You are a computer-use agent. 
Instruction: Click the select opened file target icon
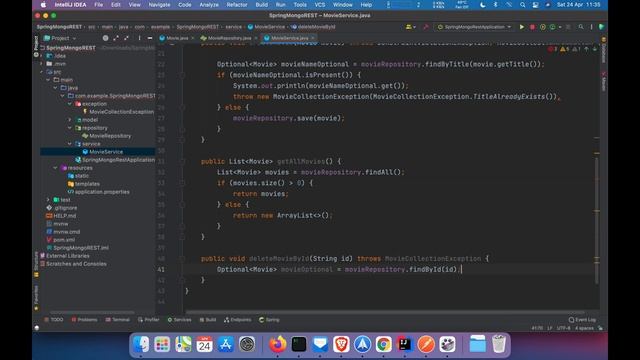pyautogui.click(x=105, y=38)
